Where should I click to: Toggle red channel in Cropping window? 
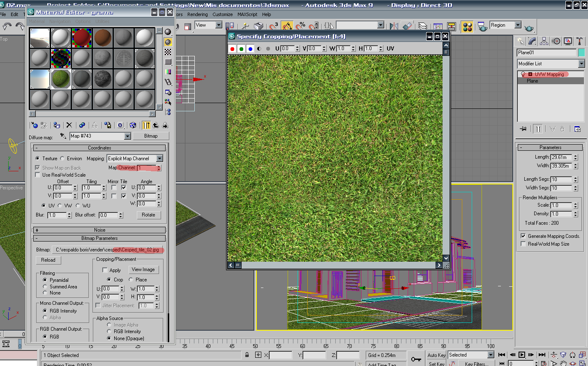(x=232, y=49)
